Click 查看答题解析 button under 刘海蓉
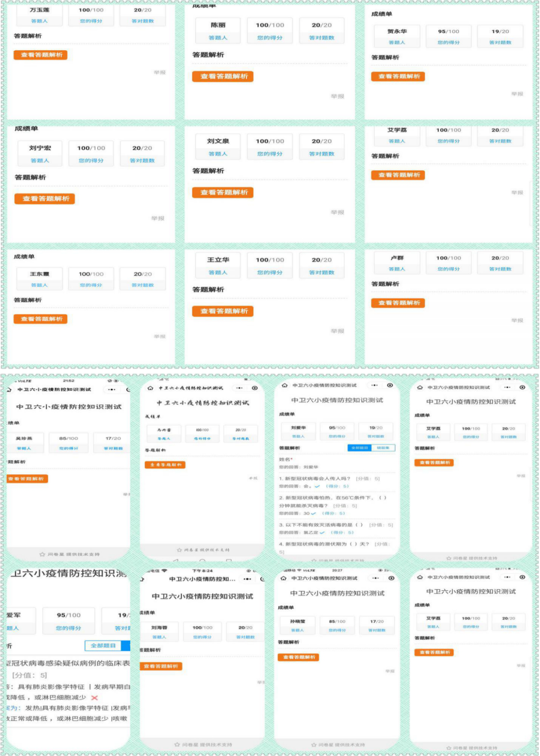The width and height of the screenshot is (540, 756). point(161,666)
